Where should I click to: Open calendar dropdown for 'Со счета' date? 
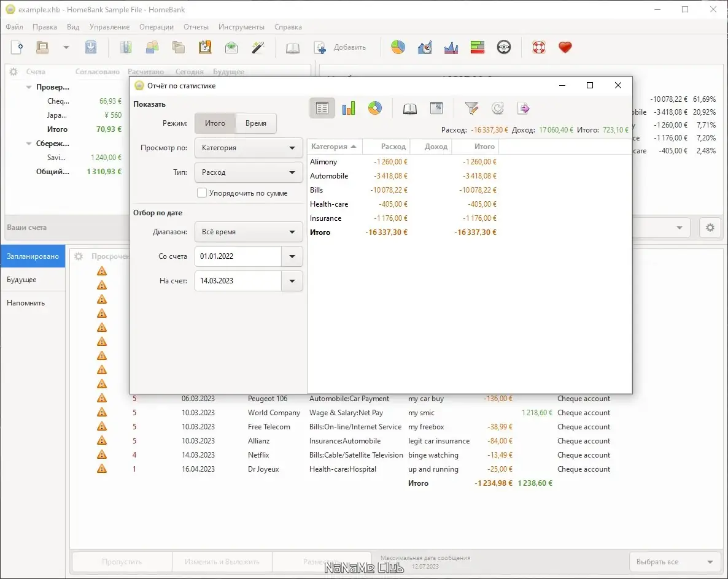click(x=292, y=256)
